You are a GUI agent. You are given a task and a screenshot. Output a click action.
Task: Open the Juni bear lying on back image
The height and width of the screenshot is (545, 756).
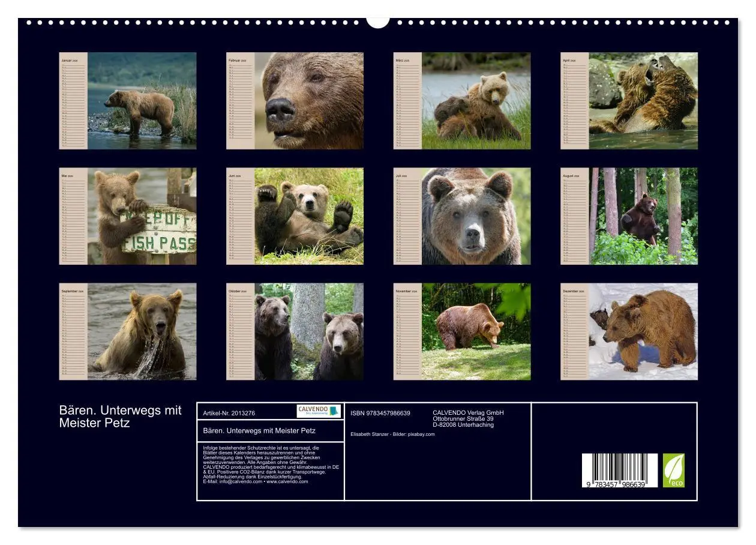point(309,216)
